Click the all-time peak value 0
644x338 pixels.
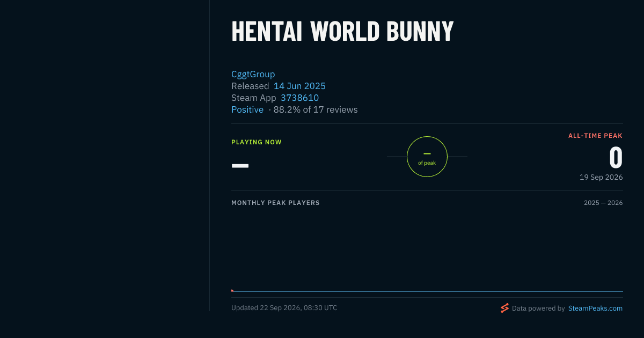616,158
